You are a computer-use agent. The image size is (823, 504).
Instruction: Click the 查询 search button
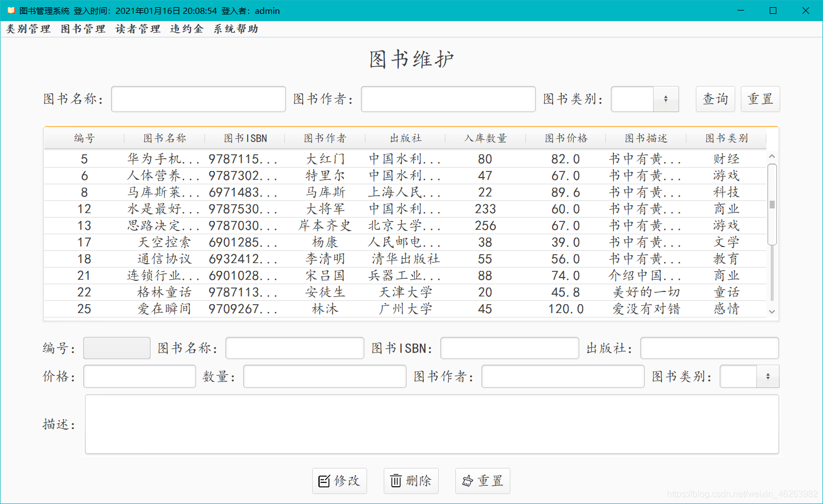point(715,99)
